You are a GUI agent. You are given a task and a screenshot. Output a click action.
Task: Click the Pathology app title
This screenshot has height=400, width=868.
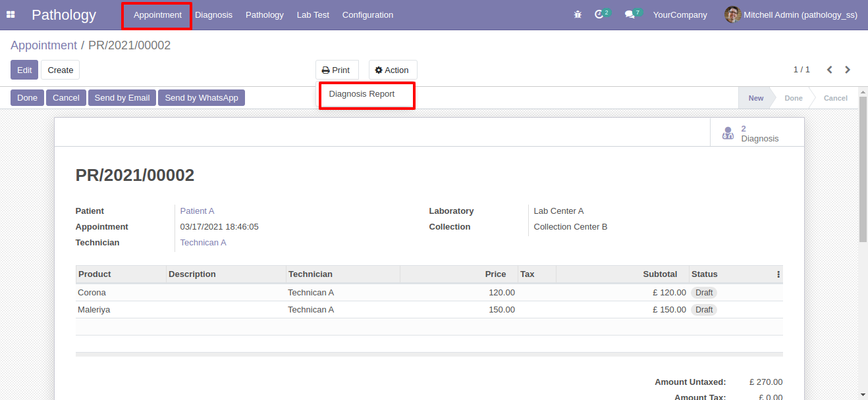pos(64,14)
